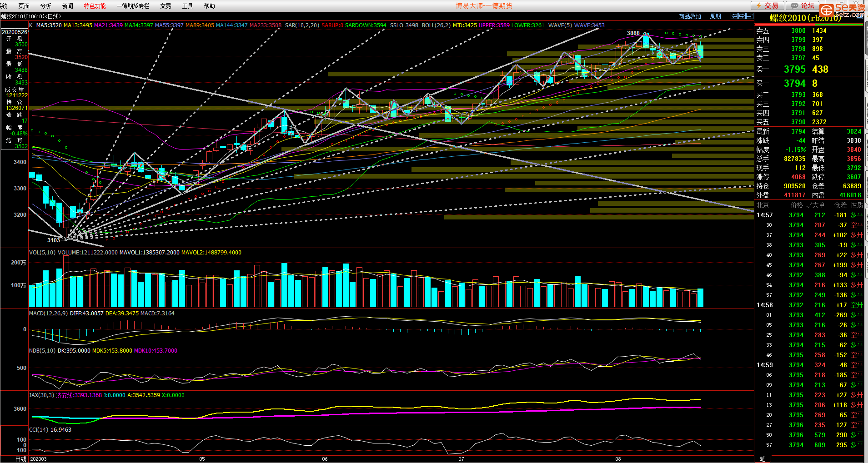The image size is (868, 463).
Task: Click the 日线 period label at bottom left
Action: 21,459
